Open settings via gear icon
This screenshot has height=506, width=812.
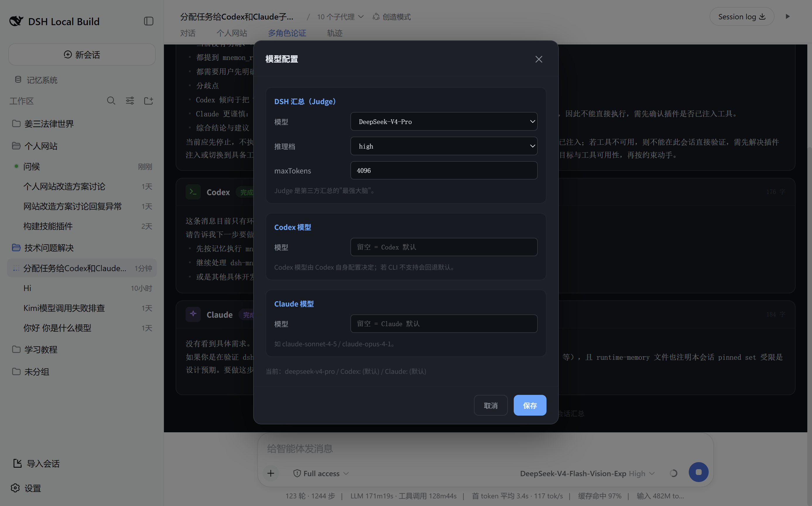click(15, 488)
